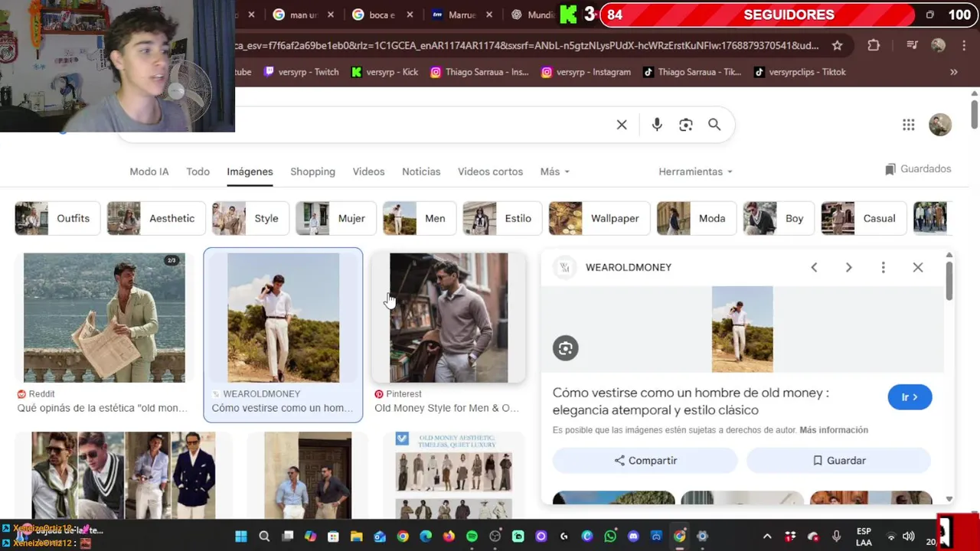Filter images by the Moda chip

(x=696, y=219)
